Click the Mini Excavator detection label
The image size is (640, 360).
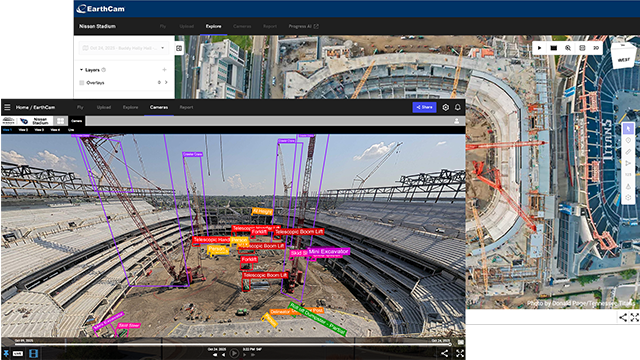[x=329, y=251]
